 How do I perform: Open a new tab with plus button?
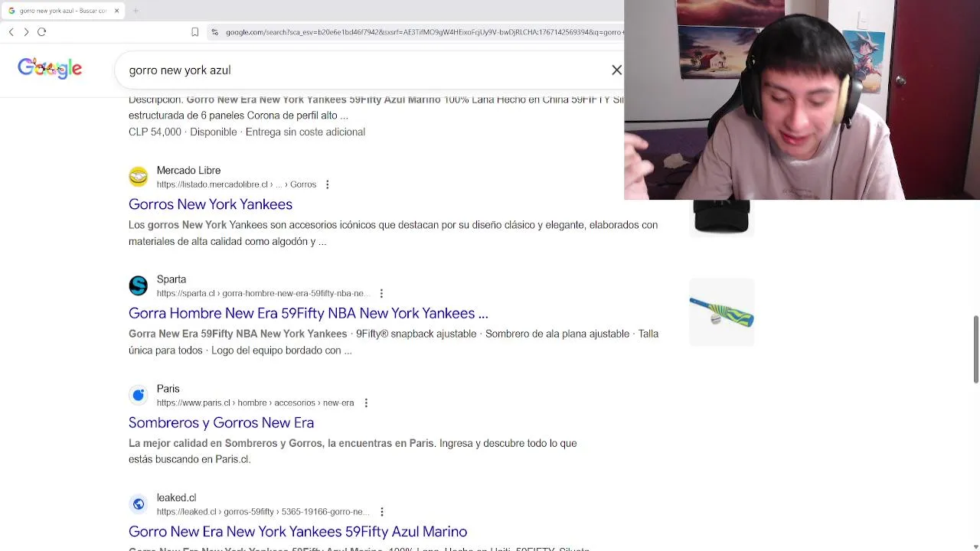[136, 11]
